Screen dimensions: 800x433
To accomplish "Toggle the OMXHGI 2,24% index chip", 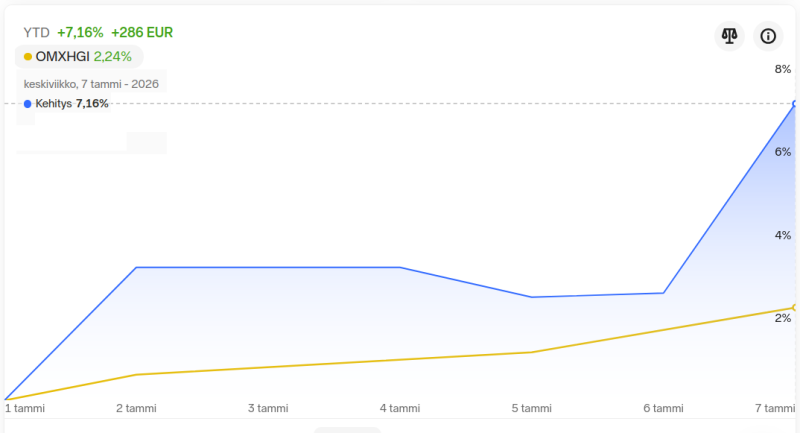I will click(x=79, y=57).
